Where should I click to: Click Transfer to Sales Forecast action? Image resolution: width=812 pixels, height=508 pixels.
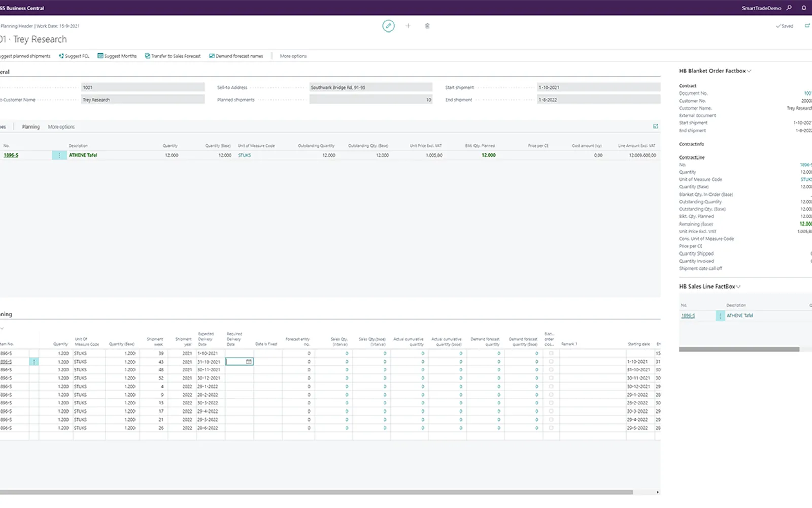coord(173,56)
